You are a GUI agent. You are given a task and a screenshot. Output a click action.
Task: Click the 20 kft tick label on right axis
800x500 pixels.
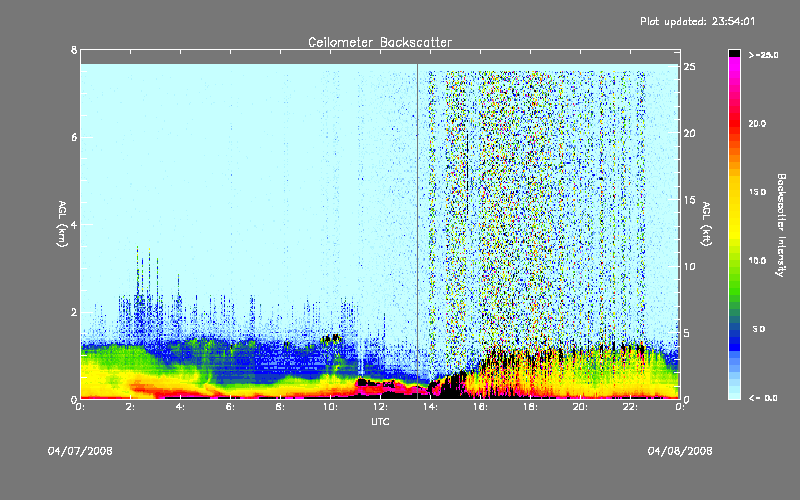coord(689,133)
